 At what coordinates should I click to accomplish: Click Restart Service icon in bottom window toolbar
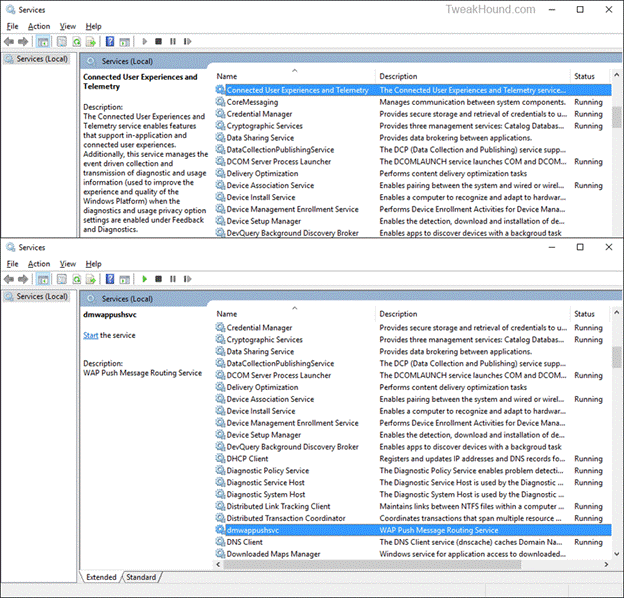click(x=187, y=279)
